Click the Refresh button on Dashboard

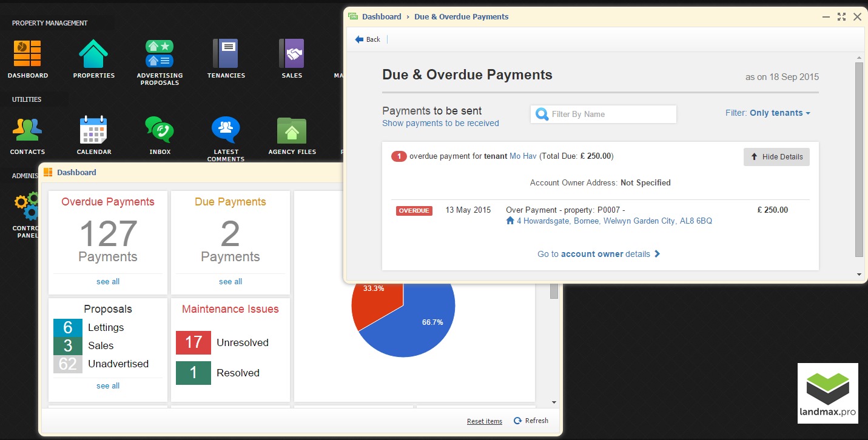pos(531,421)
